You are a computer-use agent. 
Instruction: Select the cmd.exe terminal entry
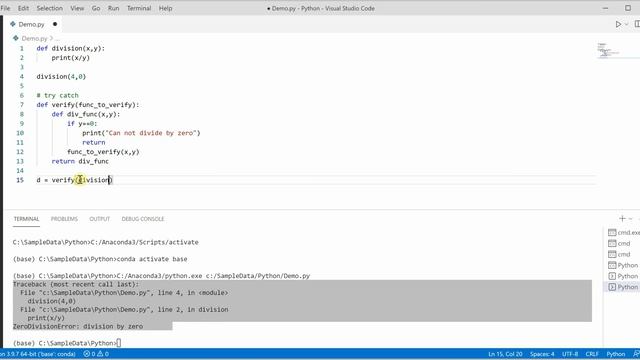coord(624,233)
